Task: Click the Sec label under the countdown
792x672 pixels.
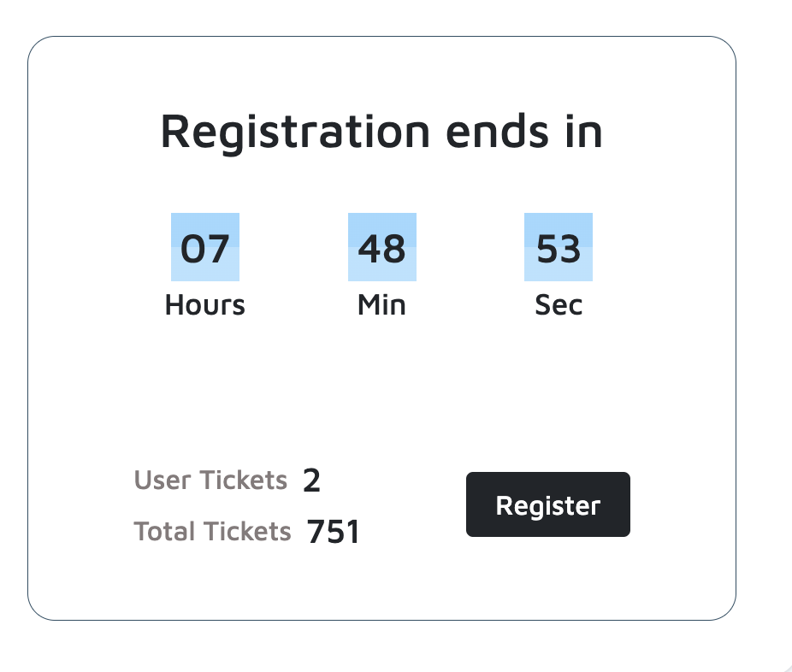Action: tap(559, 305)
